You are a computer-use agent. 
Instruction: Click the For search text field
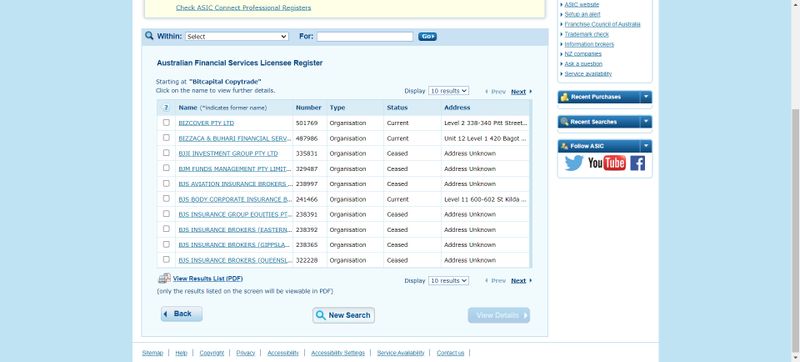365,37
